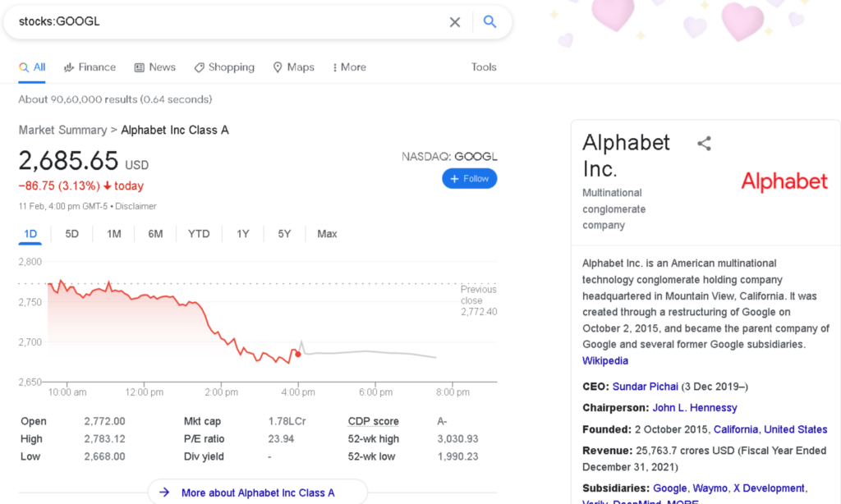Click the Disclaimer link below the price
This screenshot has width=841, height=504.
[x=136, y=206]
